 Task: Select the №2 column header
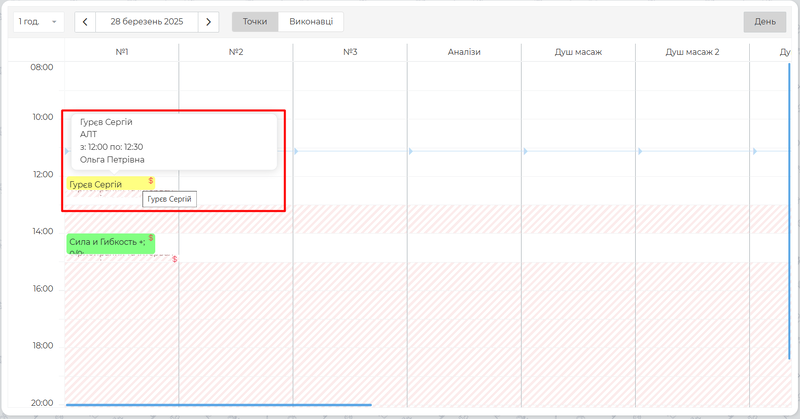coord(236,51)
